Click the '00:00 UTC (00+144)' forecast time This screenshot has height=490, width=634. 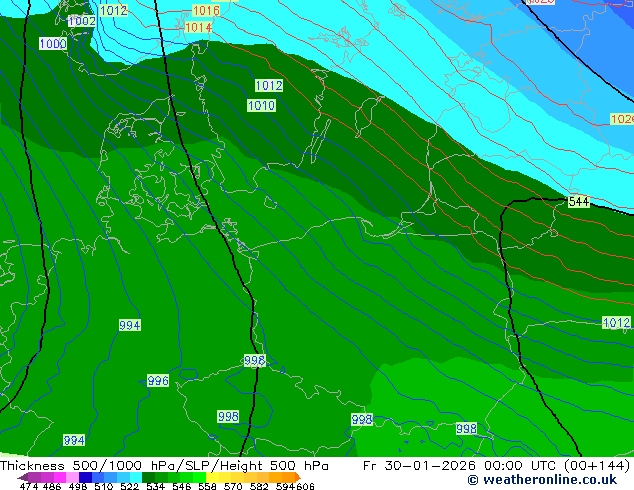(x=546, y=466)
